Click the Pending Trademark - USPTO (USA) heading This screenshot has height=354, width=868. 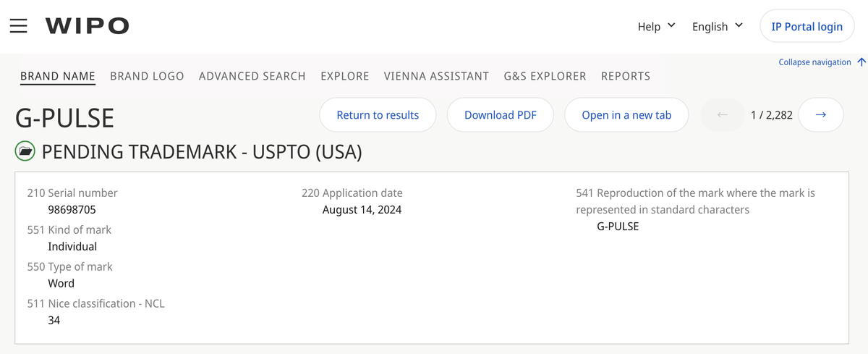point(202,151)
